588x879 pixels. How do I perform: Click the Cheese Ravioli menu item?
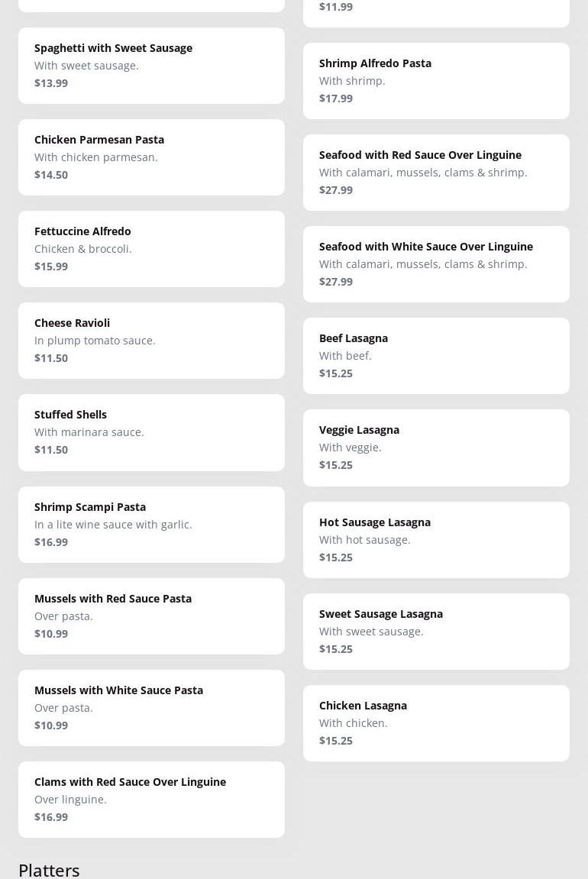click(x=151, y=341)
